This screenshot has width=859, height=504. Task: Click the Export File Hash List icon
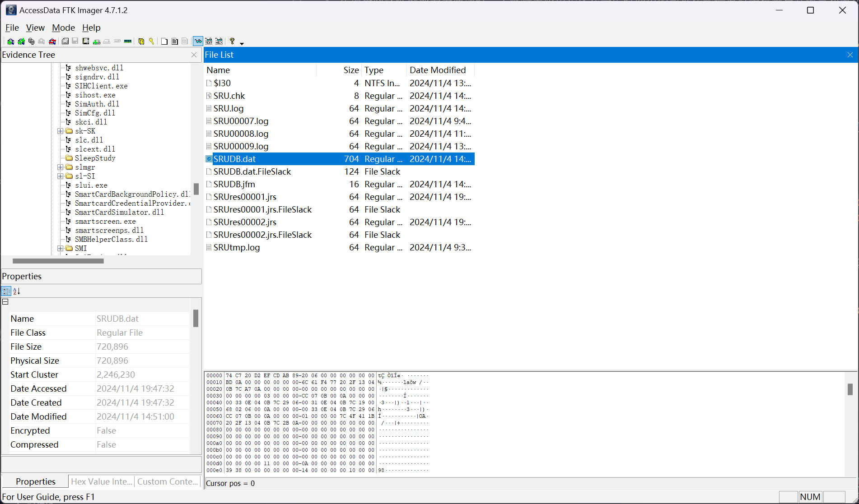click(x=175, y=42)
